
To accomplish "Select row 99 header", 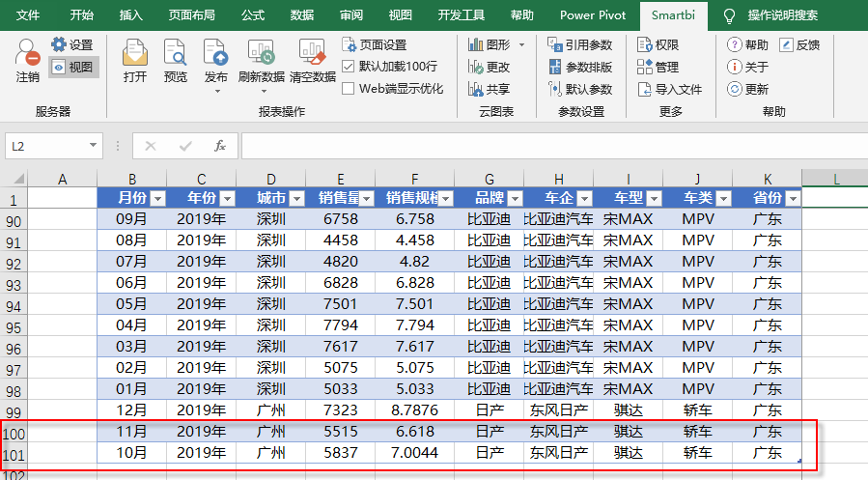I will pos(14,411).
